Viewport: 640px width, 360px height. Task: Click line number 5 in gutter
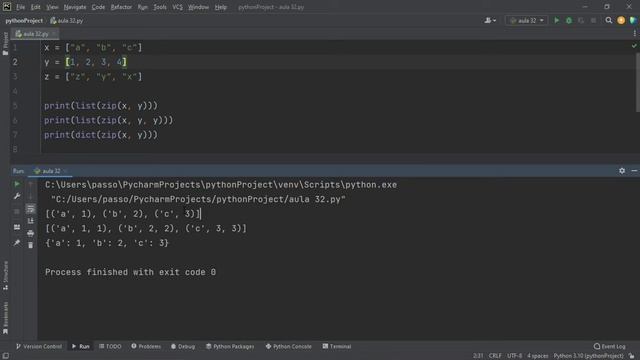point(15,106)
